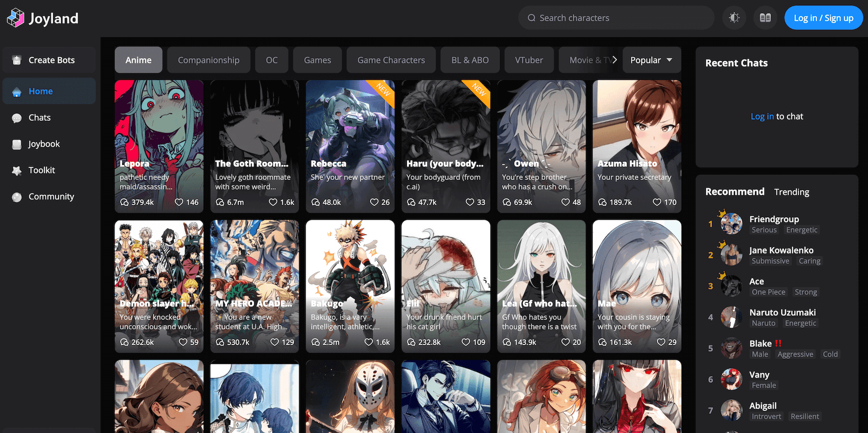Open Jane Kowalenko in recommend list
This screenshot has height=433, width=868.
click(777, 255)
